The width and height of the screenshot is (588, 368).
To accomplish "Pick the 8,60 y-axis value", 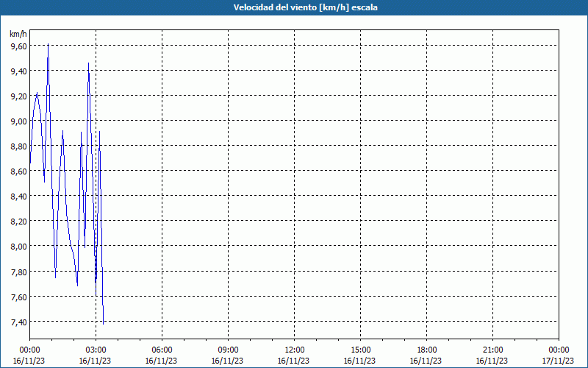I will [18, 171].
